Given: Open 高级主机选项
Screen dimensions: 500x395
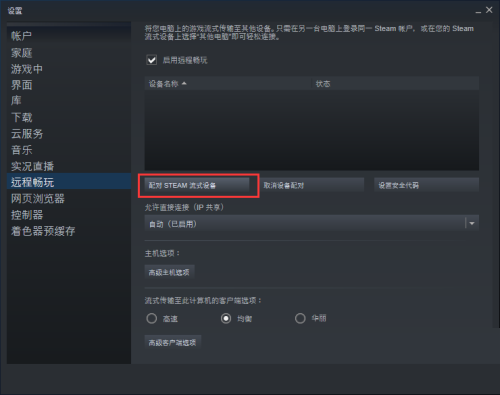Looking at the screenshot, I should click(169, 272).
